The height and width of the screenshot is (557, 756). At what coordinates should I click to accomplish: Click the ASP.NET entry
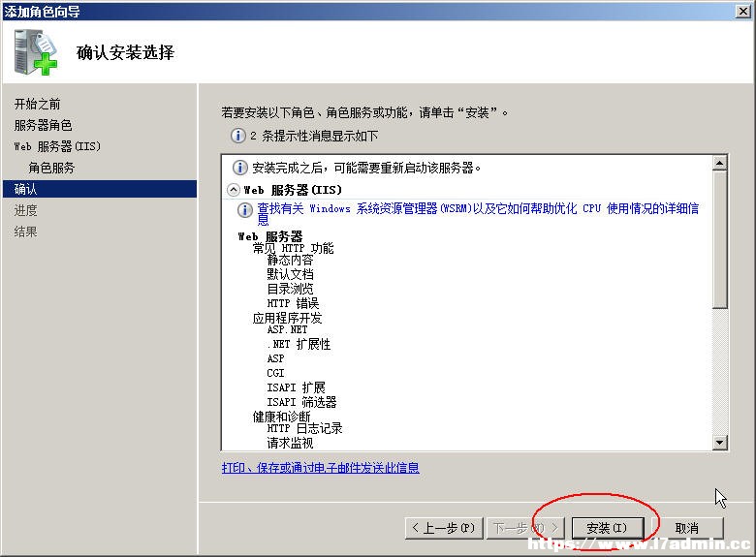click(287, 330)
